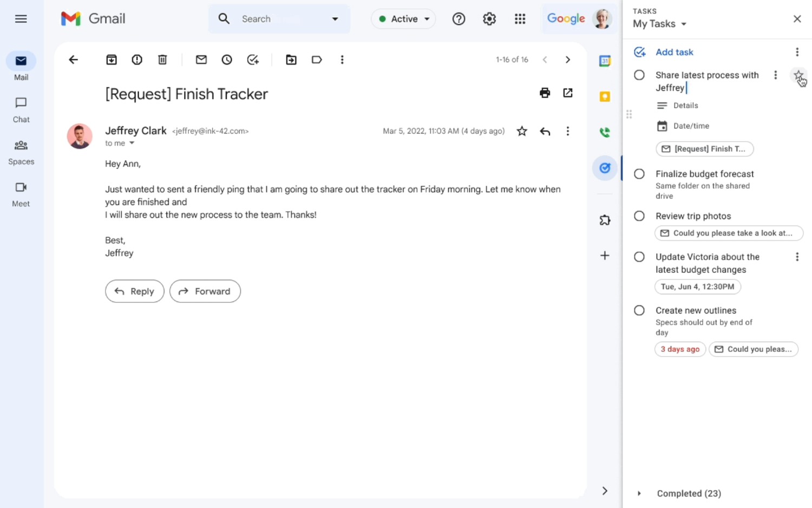Click the Forward button below the email
This screenshot has width=812, height=508.
click(x=205, y=291)
